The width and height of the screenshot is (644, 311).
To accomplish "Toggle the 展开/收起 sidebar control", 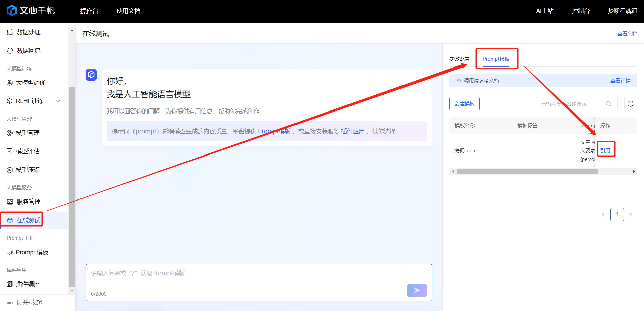I will 24,303.
